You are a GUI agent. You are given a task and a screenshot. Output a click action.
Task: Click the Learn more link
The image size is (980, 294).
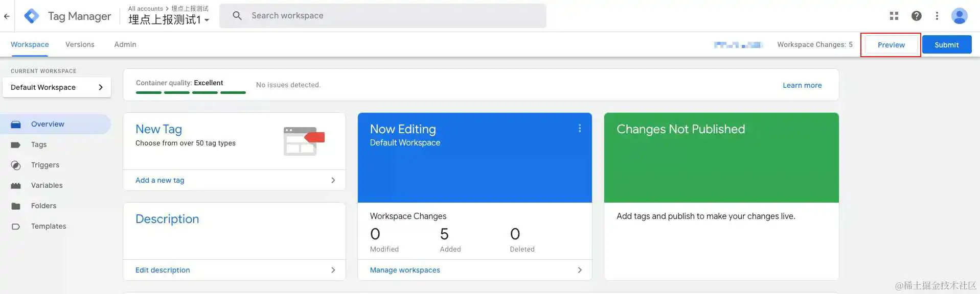(802, 85)
